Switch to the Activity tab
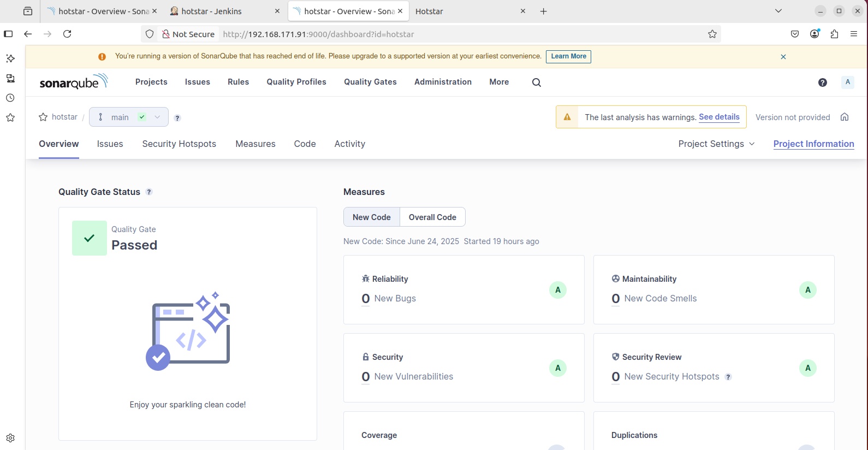The image size is (868, 450). point(350,144)
